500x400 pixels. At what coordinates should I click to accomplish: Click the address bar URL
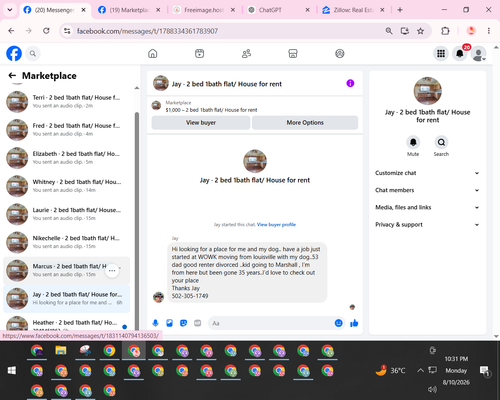point(147,31)
